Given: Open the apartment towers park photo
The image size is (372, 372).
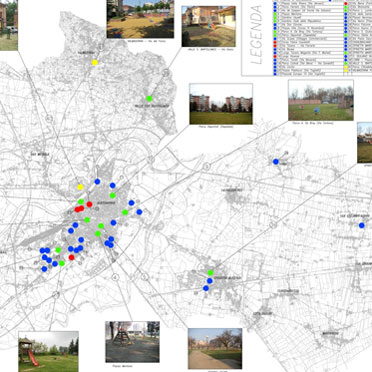Looking at the screenshot, I should click(221, 104).
